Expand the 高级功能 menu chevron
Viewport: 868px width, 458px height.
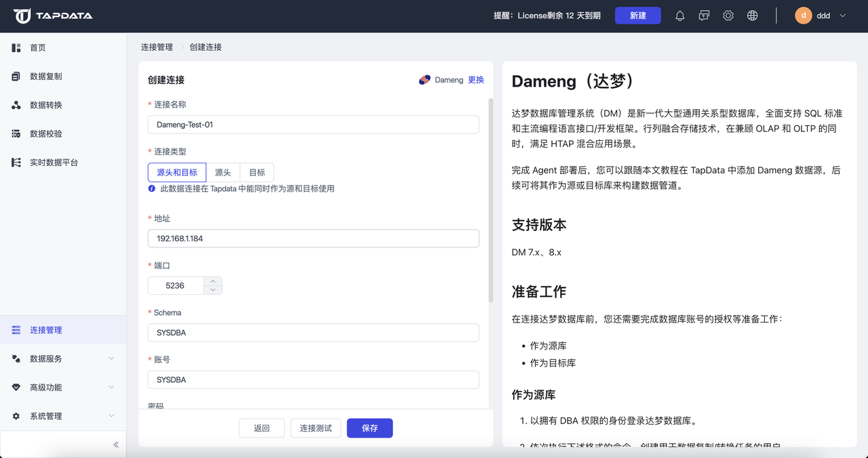[112, 388]
